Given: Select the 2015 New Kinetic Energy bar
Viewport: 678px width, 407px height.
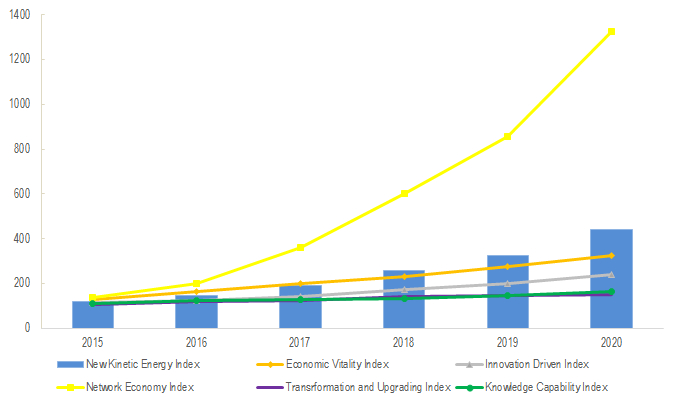Looking at the screenshot, I should click(93, 317).
